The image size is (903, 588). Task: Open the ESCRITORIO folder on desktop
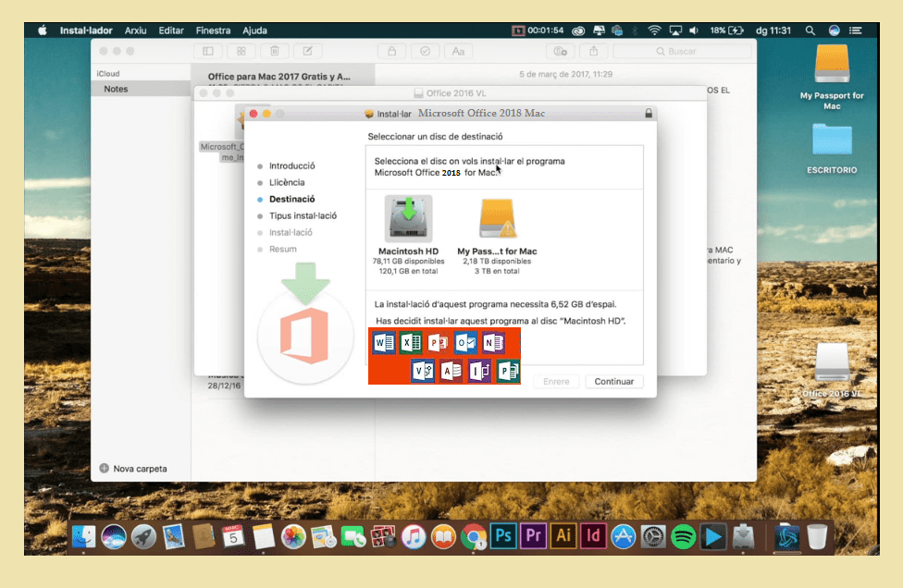831,141
